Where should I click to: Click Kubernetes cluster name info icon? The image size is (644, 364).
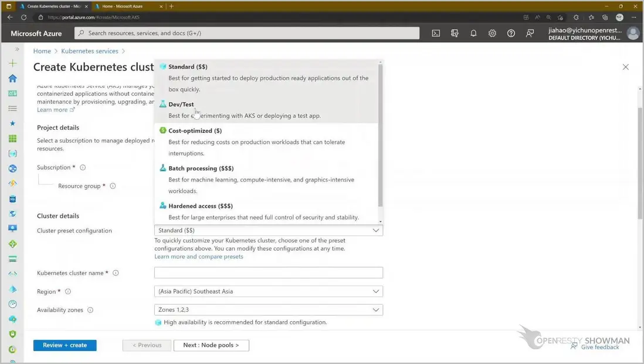(x=116, y=273)
